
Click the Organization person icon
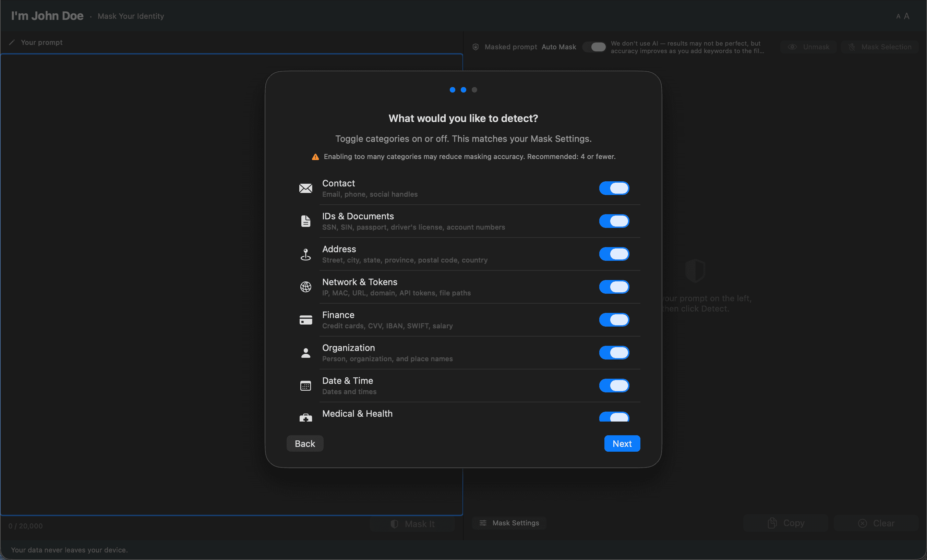306,352
